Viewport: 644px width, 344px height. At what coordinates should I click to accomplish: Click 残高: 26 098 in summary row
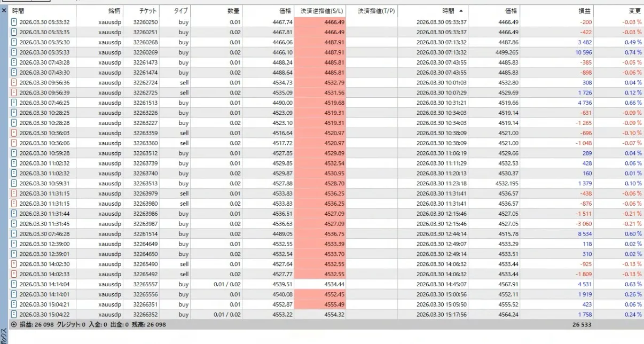coord(148,324)
